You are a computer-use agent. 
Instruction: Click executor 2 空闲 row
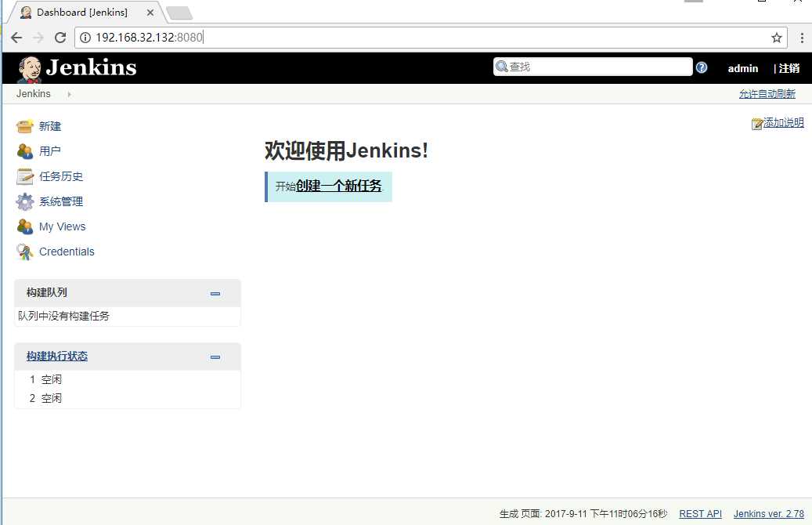coord(128,398)
